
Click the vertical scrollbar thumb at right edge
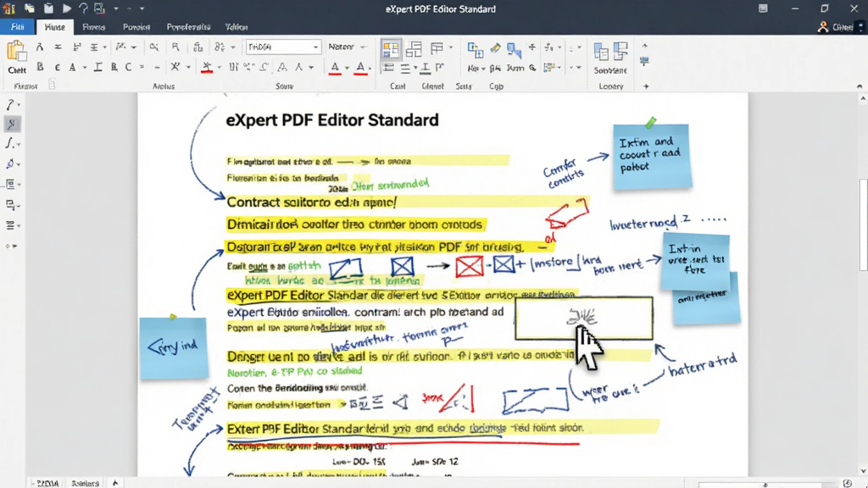click(x=863, y=225)
